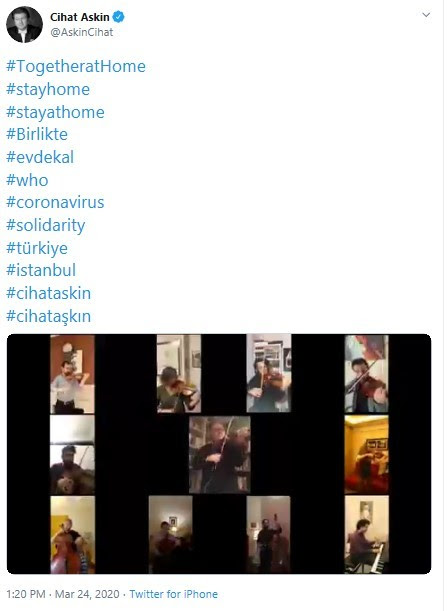This screenshot has height=611, width=447.
Task: Visit the @AskinCihat handle link
Action: (x=82, y=32)
